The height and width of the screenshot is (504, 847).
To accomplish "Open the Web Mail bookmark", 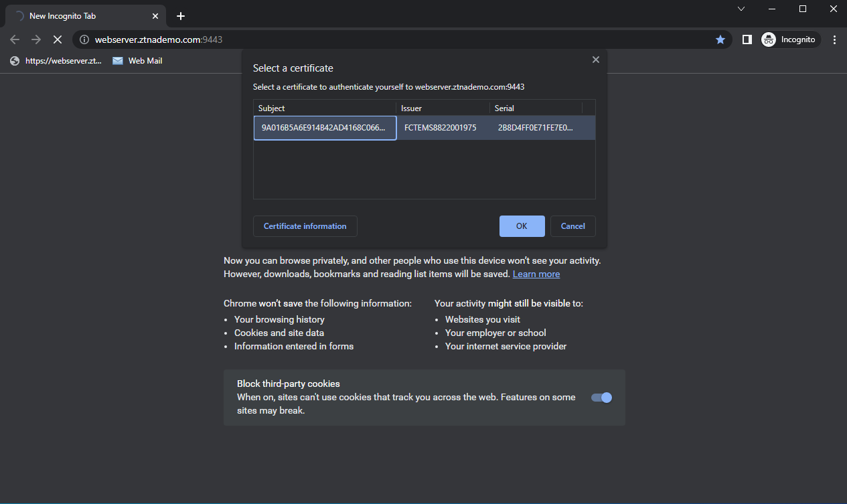I will 137,61.
